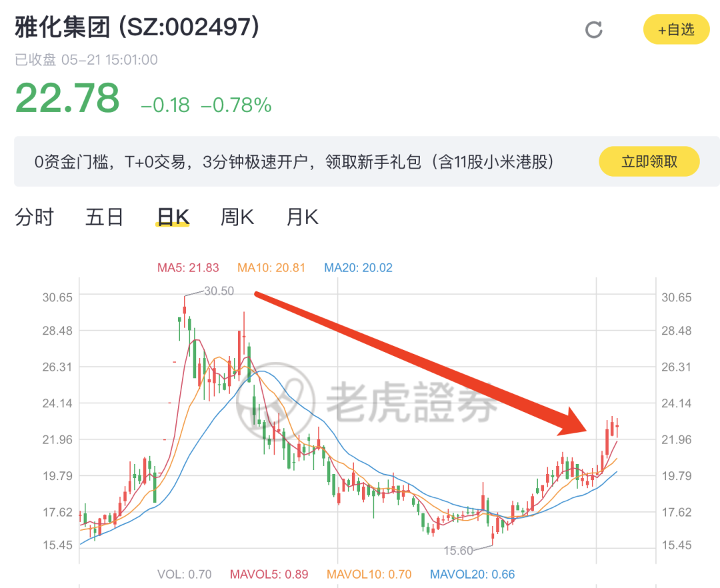Add stock with +自选 button
720x588 pixels.
pyautogui.click(x=677, y=29)
